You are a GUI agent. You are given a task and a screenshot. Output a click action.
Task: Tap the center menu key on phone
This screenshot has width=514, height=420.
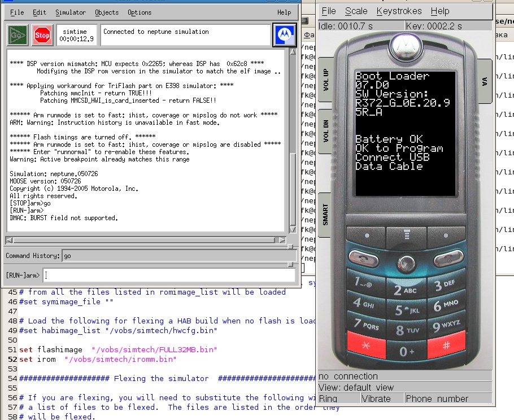point(407,236)
